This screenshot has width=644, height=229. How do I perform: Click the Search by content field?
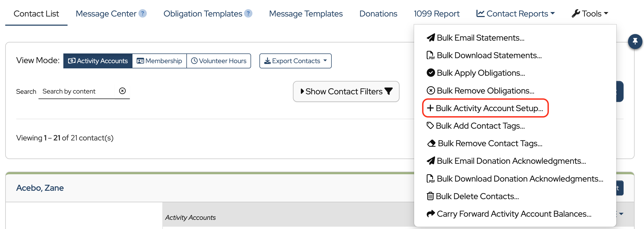point(76,91)
